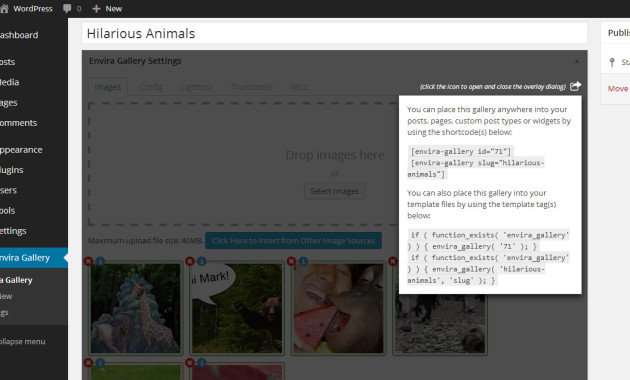The height and width of the screenshot is (380, 630).
Task: Switch to the Misc tab
Action: [299, 87]
